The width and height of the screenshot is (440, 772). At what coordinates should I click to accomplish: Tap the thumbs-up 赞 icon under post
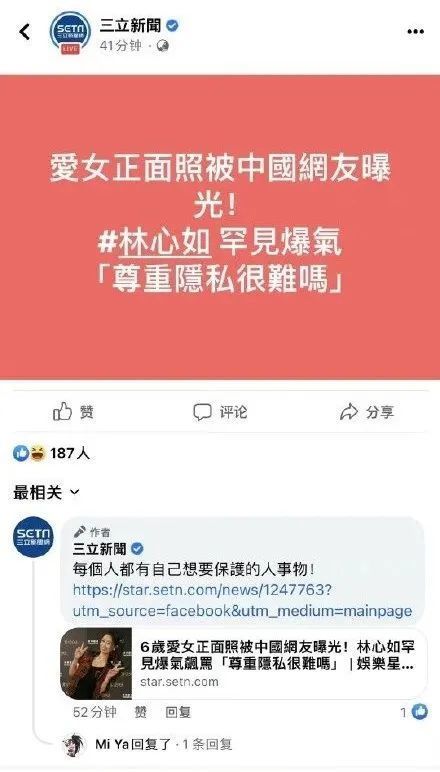63,412
